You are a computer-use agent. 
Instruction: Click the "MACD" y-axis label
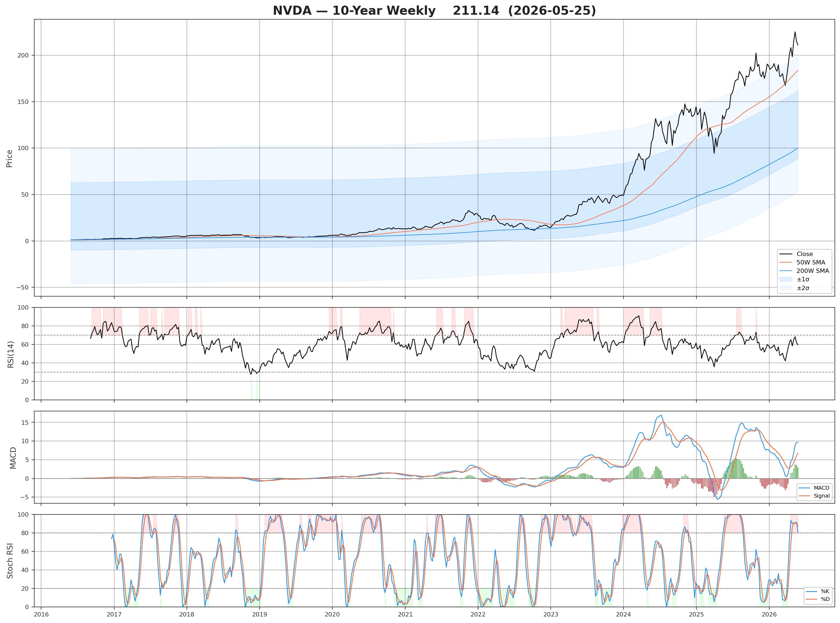tap(13, 458)
